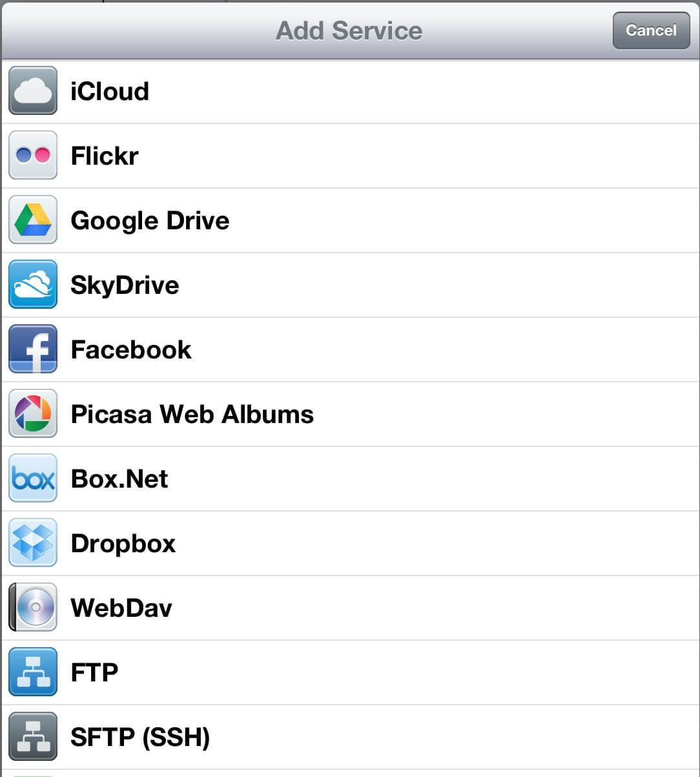Pick Picasa Web Albums from list
Screen dimensions: 700x777
click(x=350, y=414)
